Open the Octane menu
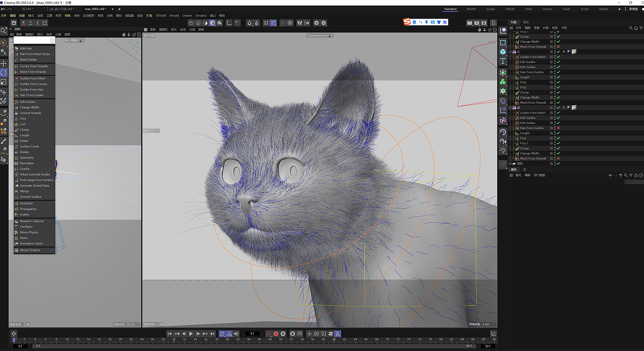Image resolution: width=644 pixels, height=351 pixels. 187,16
